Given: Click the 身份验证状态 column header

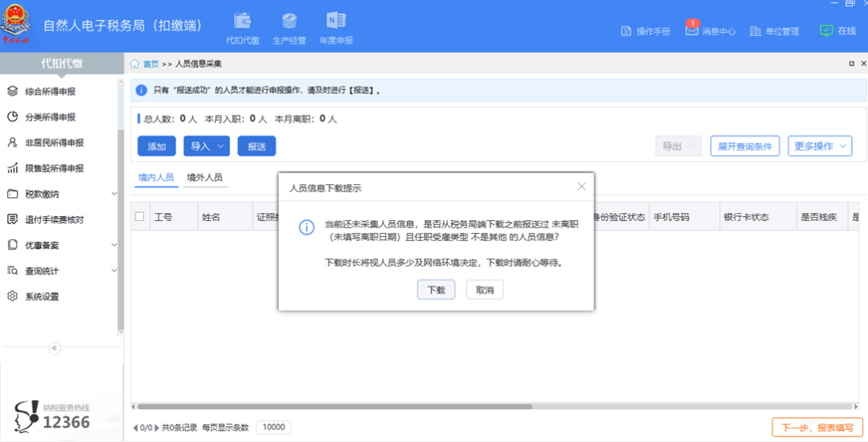Looking at the screenshot, I should [619, 217].
